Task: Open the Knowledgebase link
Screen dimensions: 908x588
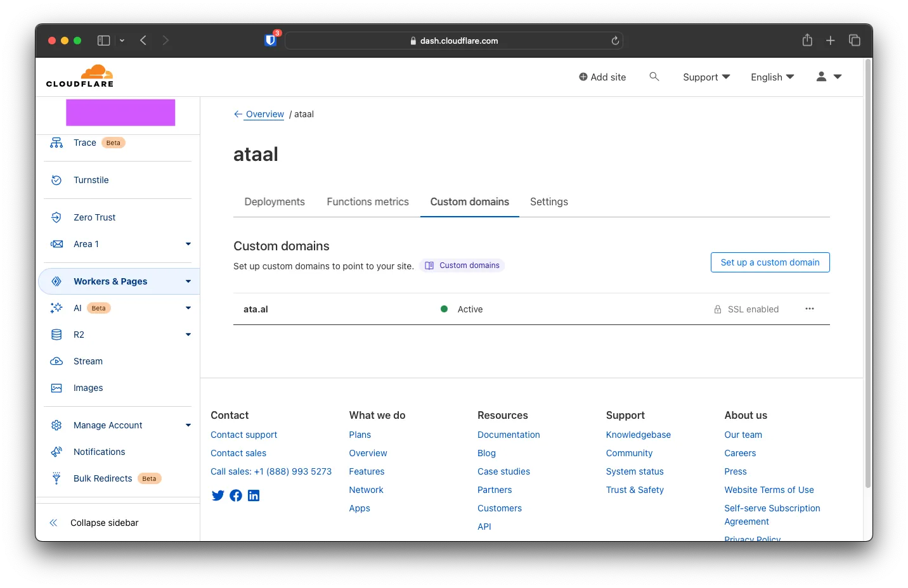Action: (639, 435)
